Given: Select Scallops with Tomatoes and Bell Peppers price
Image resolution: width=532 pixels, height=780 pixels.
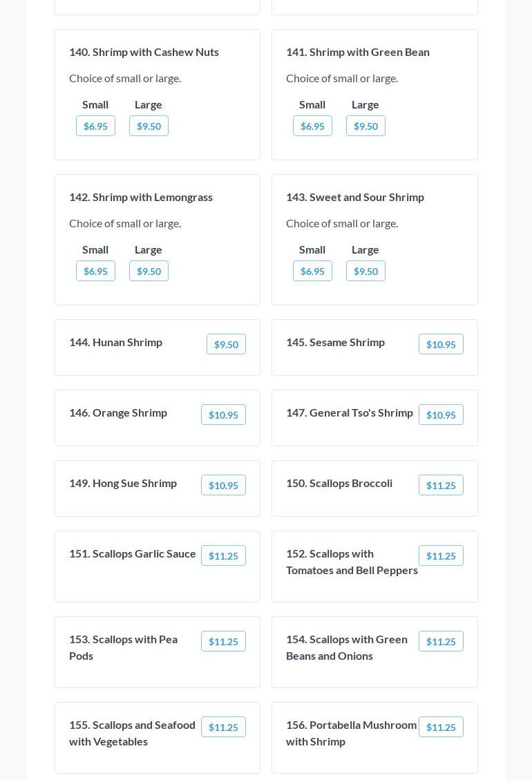Looking at the screenshot, I should (441, 555).
